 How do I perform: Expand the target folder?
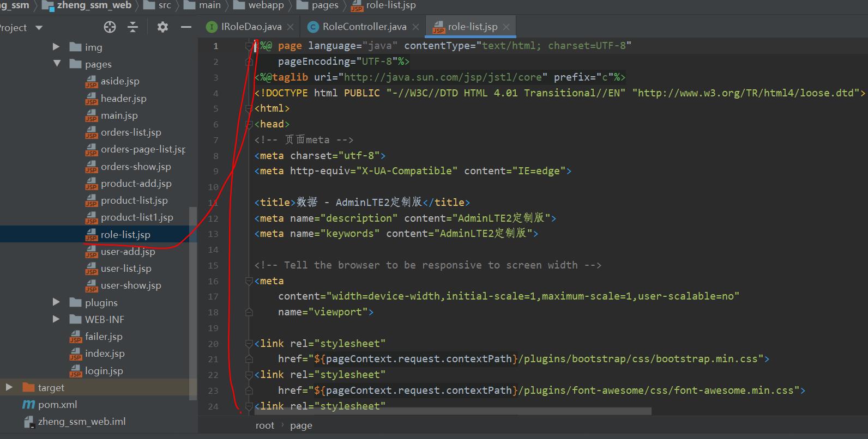tap(9, 387)
